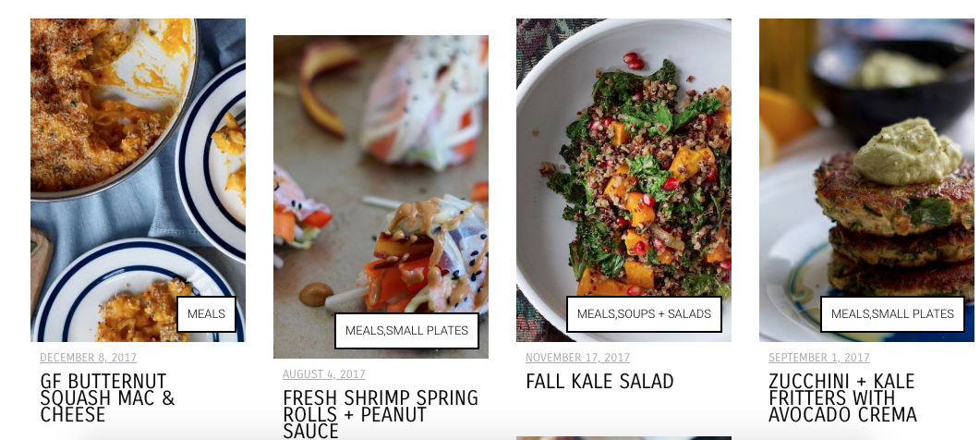The height and width of the screenshot is (440, 980).
Task: Open the Fall Kale Salad title link
Action: (x=599, y=381)
